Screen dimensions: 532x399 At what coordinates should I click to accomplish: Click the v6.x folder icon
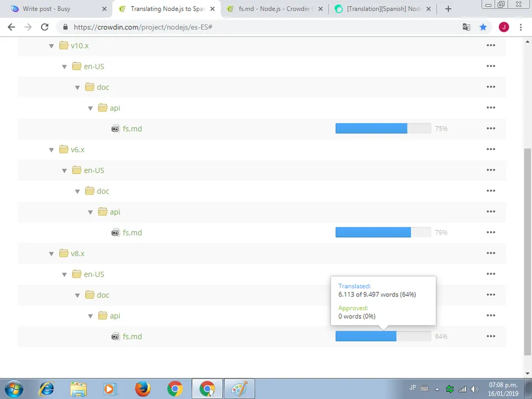point(63,149)
